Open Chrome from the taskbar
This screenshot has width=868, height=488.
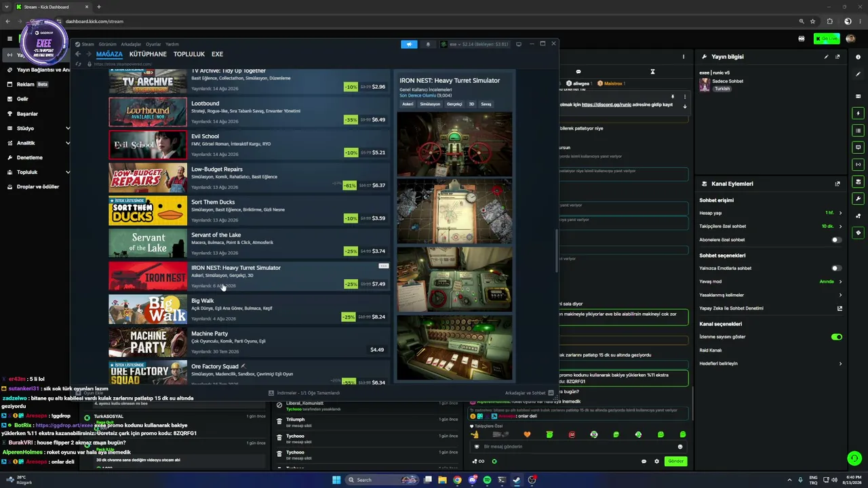tap(457, 480)
